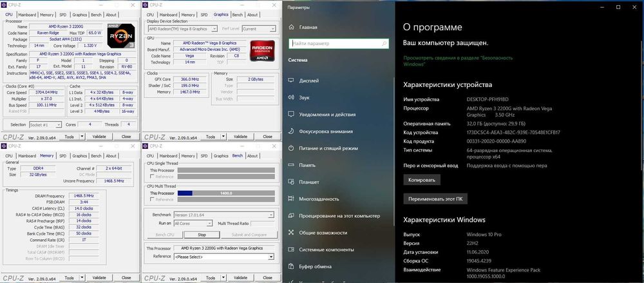
Task: Click the Общие возможности icon in sidebar
Action: coord(291,233)
